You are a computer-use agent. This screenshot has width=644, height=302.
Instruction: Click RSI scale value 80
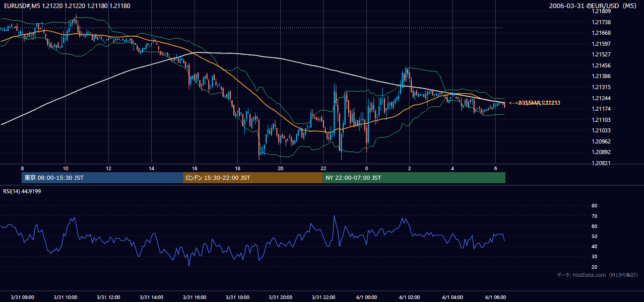coord(594,206)
